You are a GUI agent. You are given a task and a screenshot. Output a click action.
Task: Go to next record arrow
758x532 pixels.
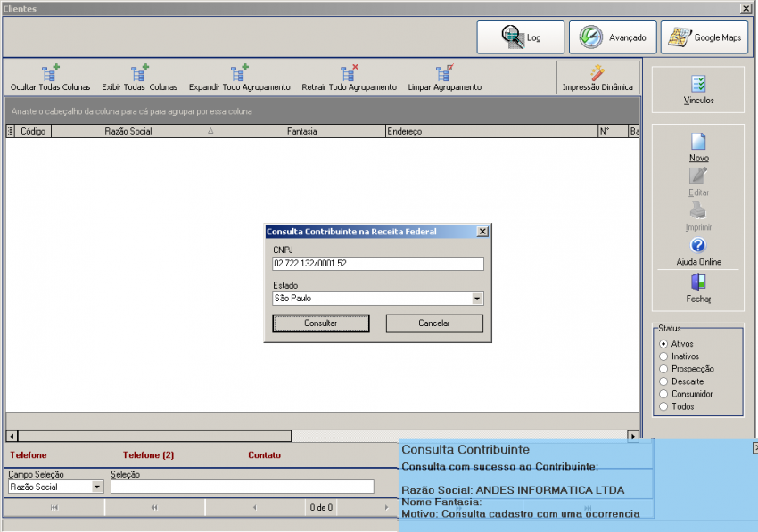coord(386,507)
